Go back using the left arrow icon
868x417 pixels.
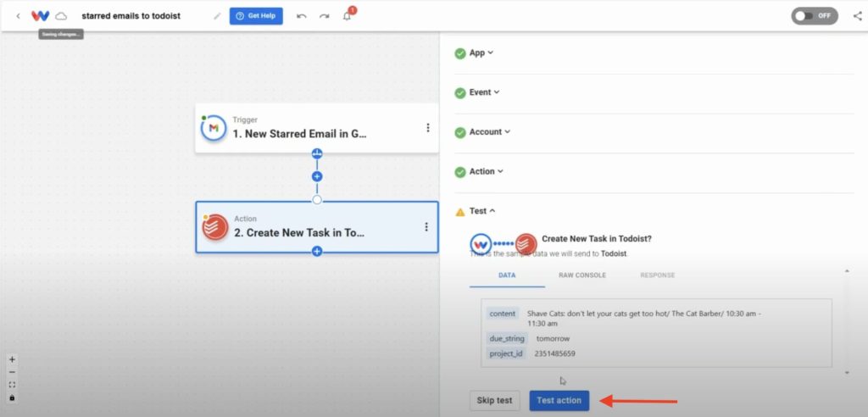coord(18,16)
